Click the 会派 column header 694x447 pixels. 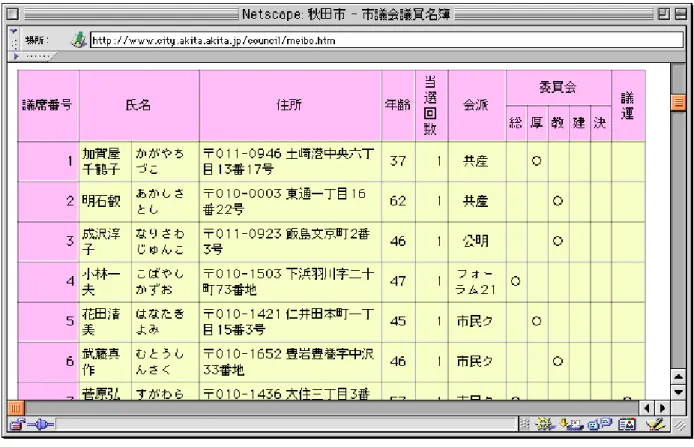[x=477, y=105]
